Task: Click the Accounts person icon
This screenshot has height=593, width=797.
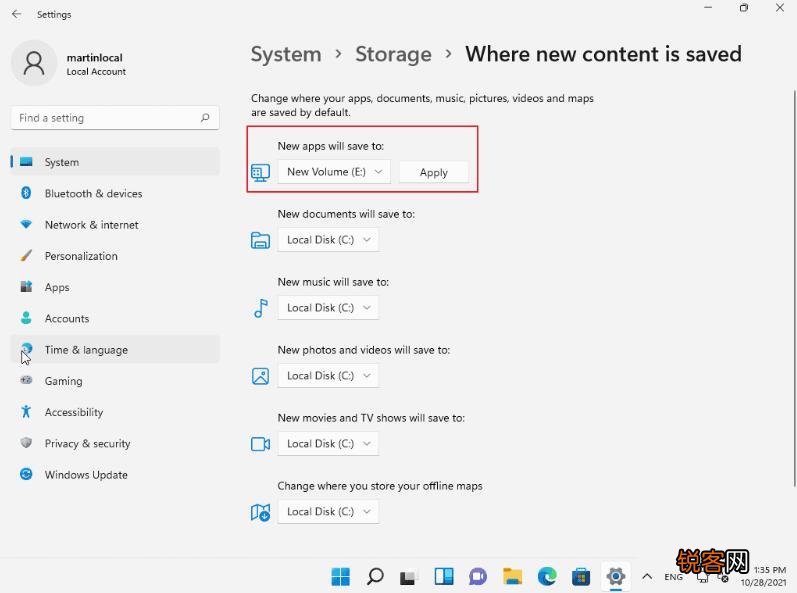Action: coord(26,318)
